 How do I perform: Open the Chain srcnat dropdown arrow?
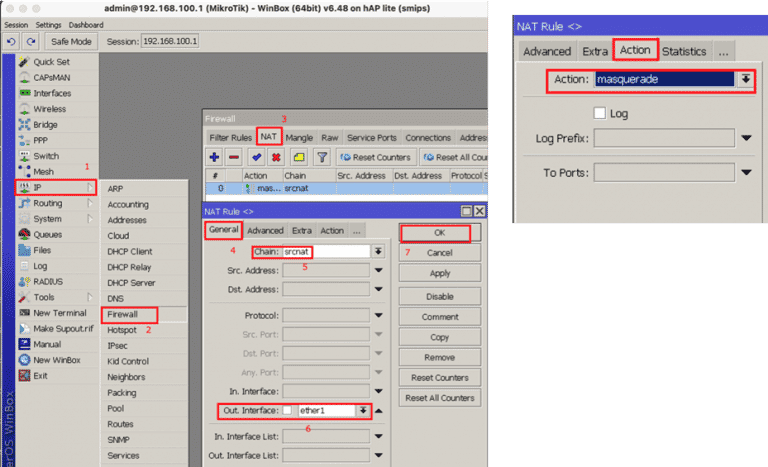378,253
